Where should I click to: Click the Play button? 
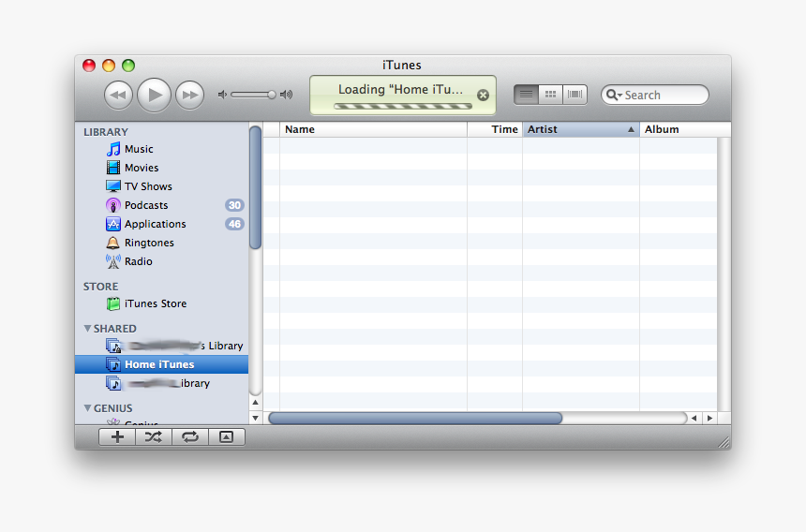154,95
